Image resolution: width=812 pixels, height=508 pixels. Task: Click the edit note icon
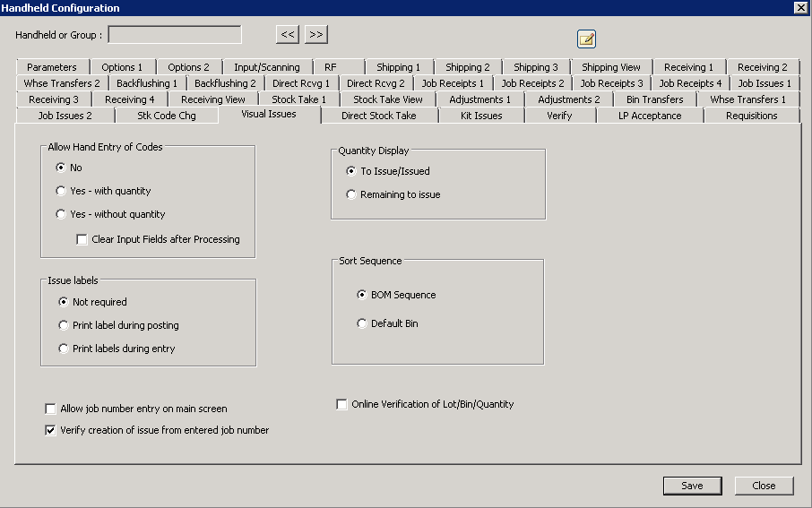point(586,39)
